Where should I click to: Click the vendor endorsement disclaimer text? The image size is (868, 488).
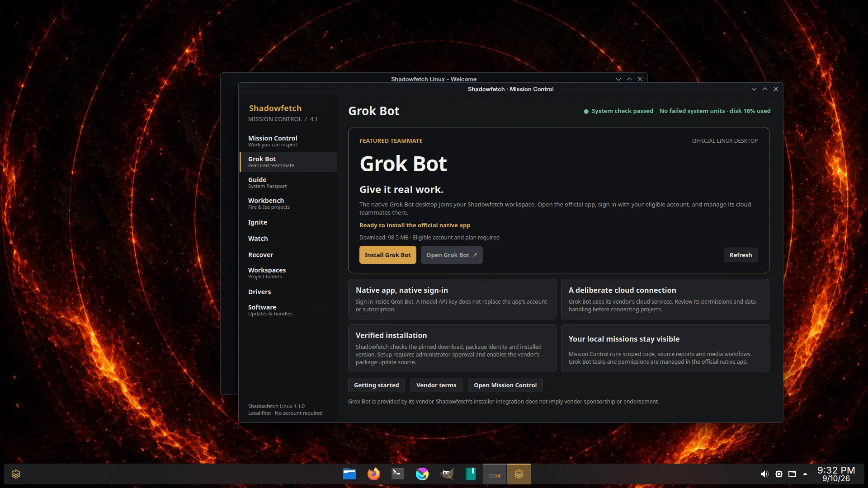point(503,402)
